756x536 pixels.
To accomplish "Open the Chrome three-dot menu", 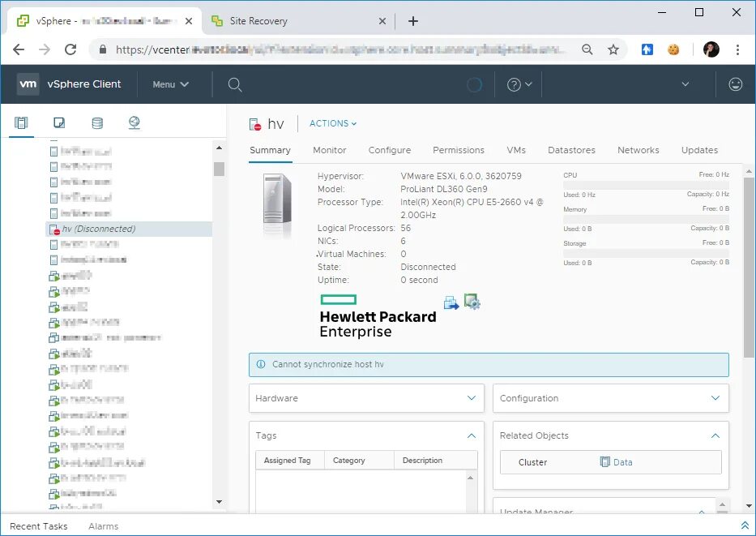I will click(737, 49).
